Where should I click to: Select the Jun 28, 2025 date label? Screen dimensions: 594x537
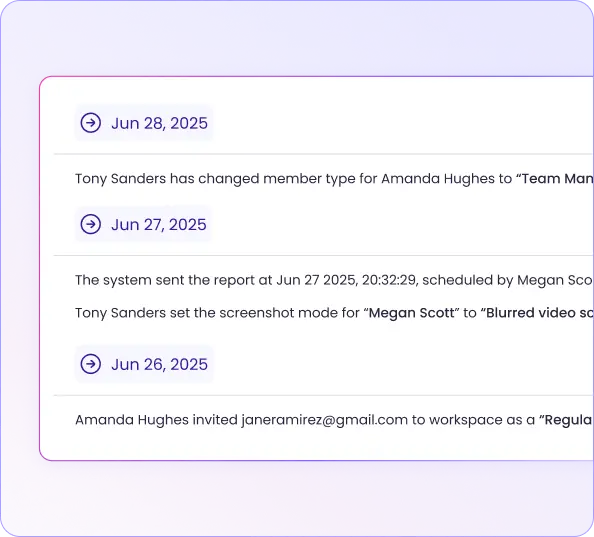[159, 123]
